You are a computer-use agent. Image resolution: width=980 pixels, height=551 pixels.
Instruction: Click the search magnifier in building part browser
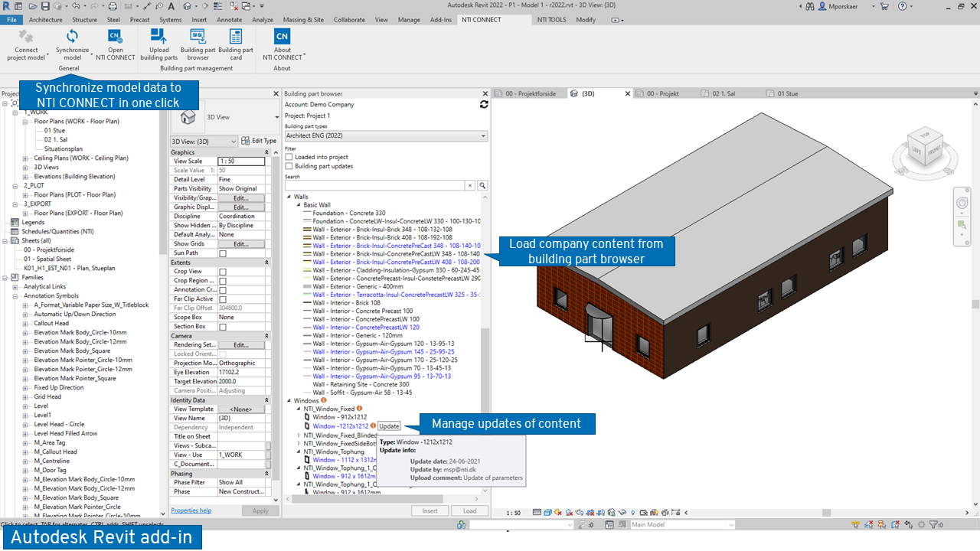tap(482, 186)
